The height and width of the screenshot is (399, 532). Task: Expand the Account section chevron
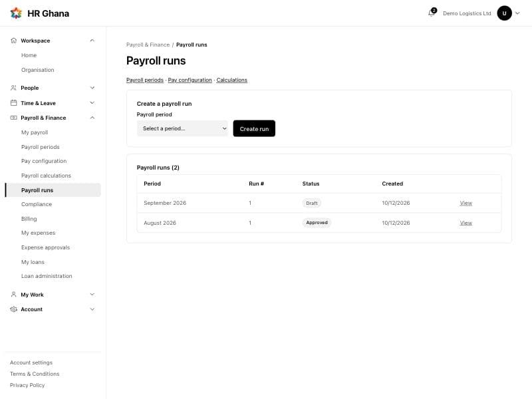92,309
